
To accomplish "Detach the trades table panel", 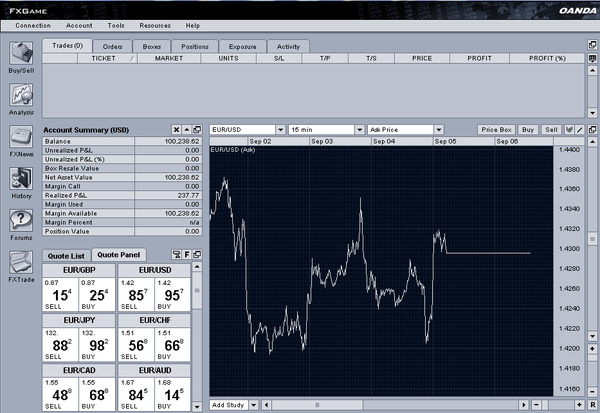I will [592, 45].
